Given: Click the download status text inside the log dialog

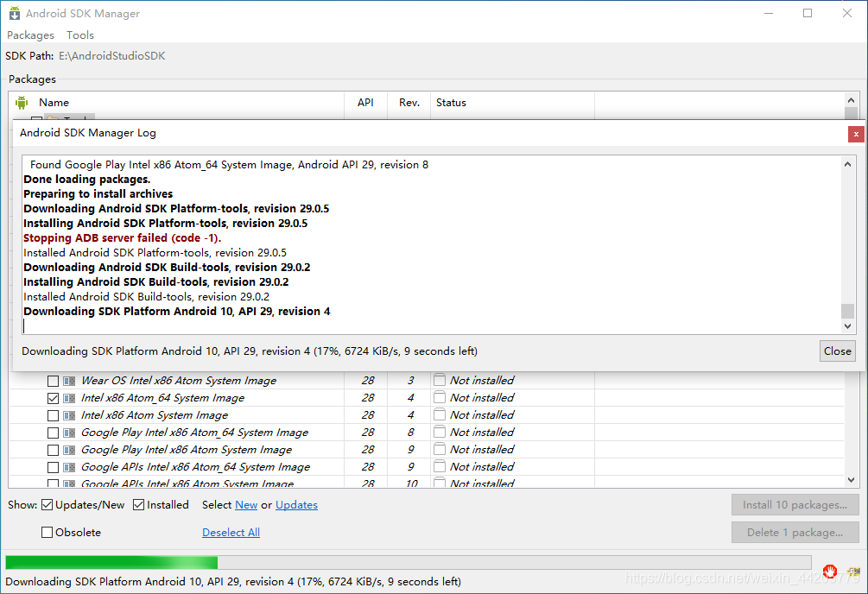Looking at the screenshot, I should [x=250, y=351].
